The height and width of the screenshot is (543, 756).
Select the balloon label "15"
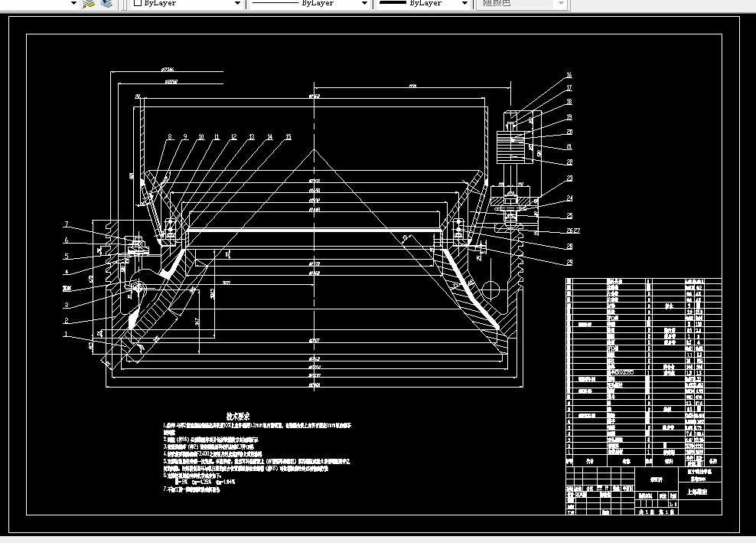pos(288,137)
